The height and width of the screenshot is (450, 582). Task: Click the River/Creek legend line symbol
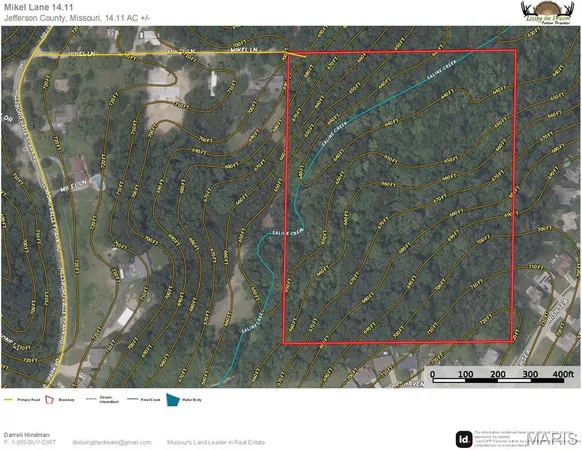tap(133, 400)
